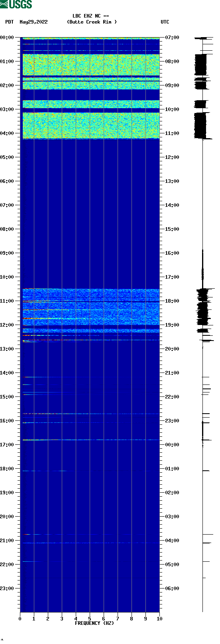Click the UTC '02:00' time label
The width and height of the screenshot is (220, 644).
(172, 493)
